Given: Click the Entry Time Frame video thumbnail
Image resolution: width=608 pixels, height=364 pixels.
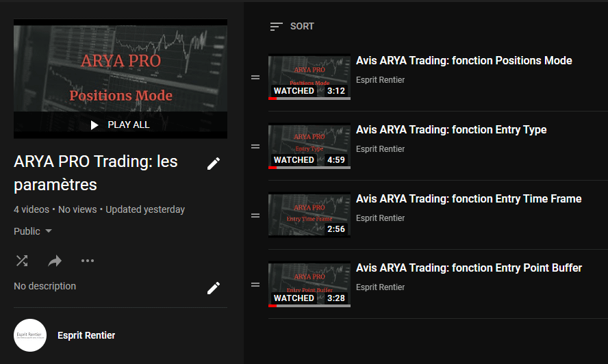Looking at the screenshot, I should (x=309, y=214).
